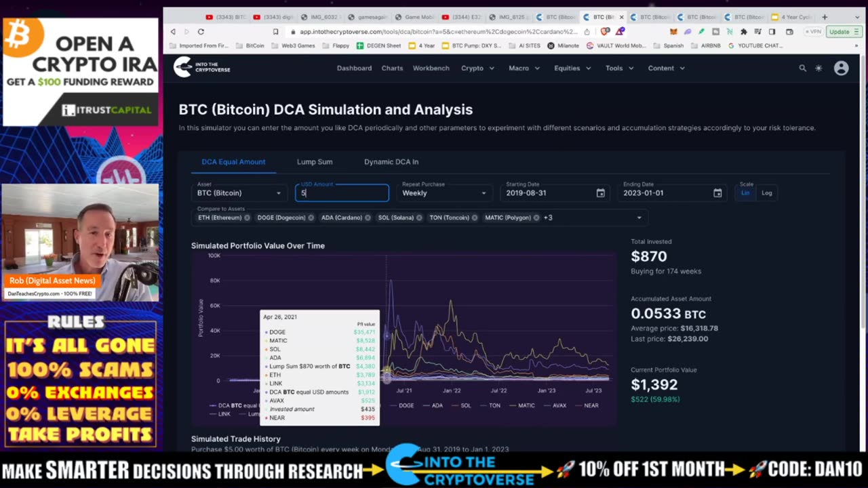Viewport: 868px width, 488px height.
Task: Open the Milanote bookmark
Action: point(564,45)
